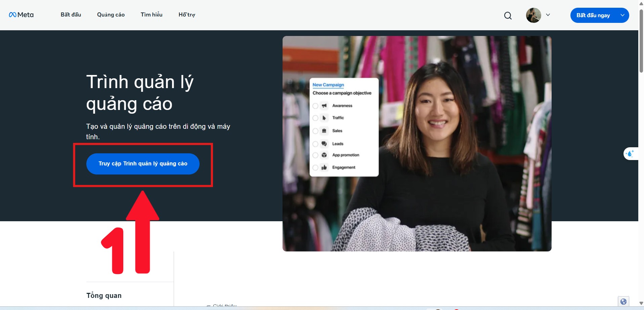Image resolution: width=644 pixels, height=310 pixels.
Task: Expand the Bắt đầu ngay dropdown arrow
Action: coord(622,15)
